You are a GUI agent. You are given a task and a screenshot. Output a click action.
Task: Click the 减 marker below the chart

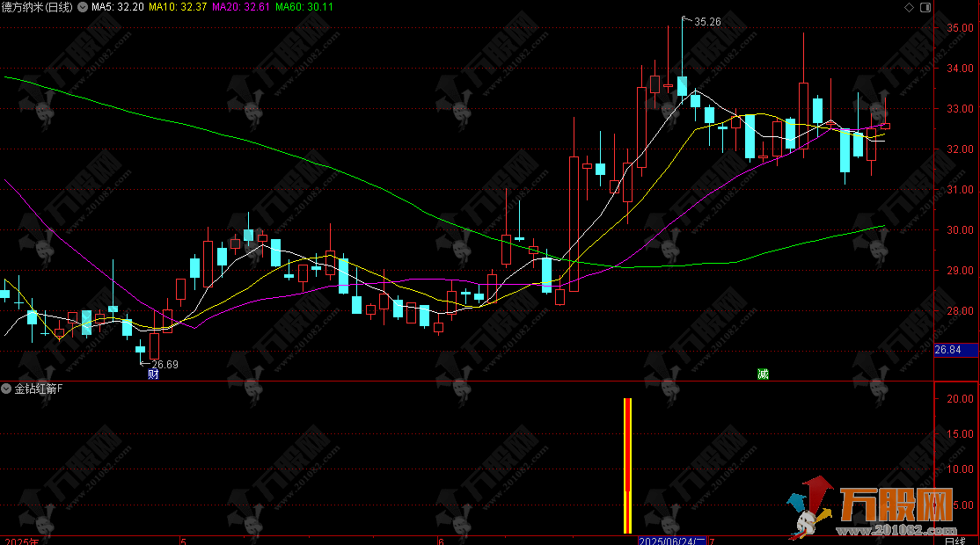point(763,374)
